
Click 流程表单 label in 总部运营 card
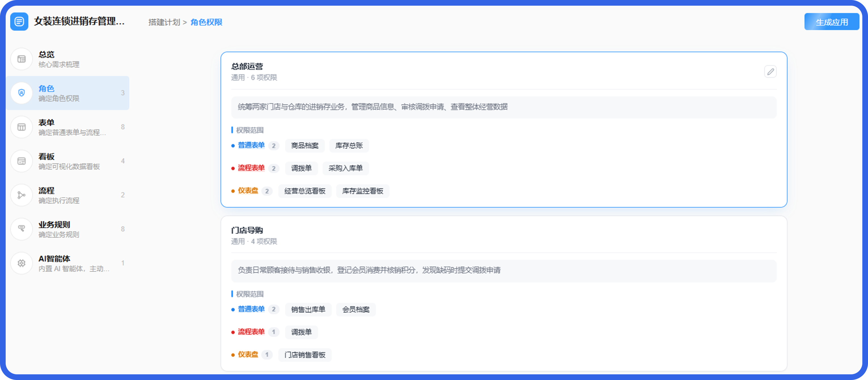(x=251, y=168)
